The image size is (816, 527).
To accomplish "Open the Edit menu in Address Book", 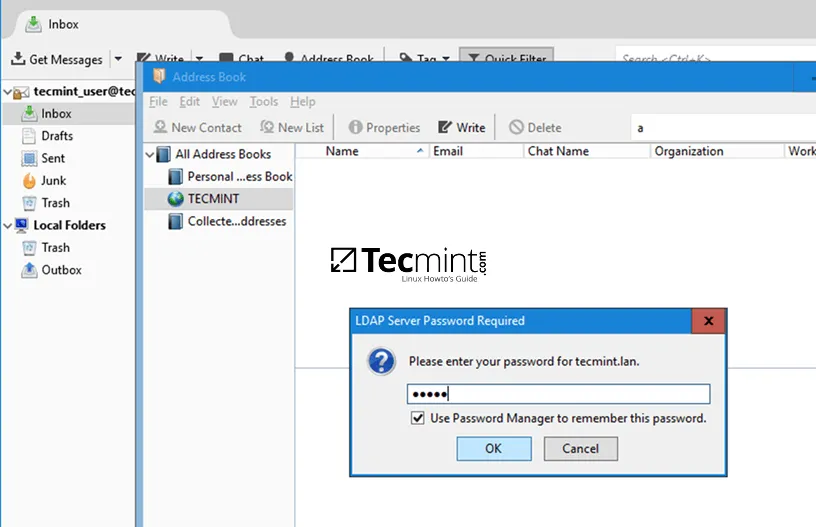I will (189, 101).
